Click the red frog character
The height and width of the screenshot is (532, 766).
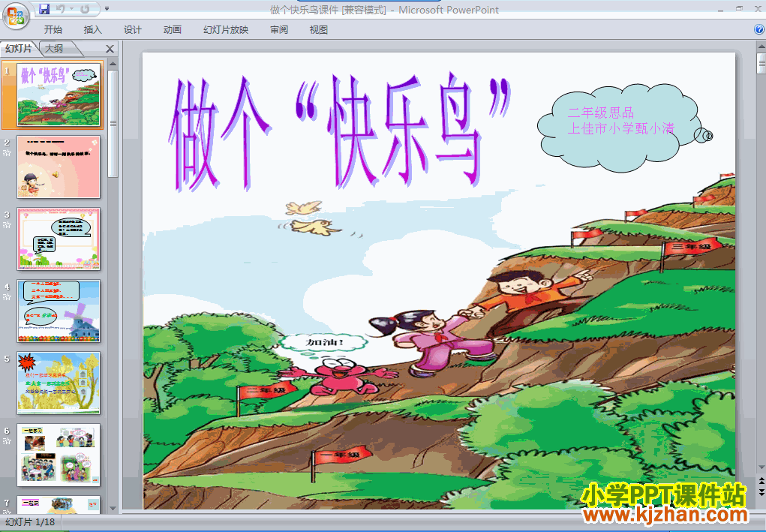[x=338, y=376]
